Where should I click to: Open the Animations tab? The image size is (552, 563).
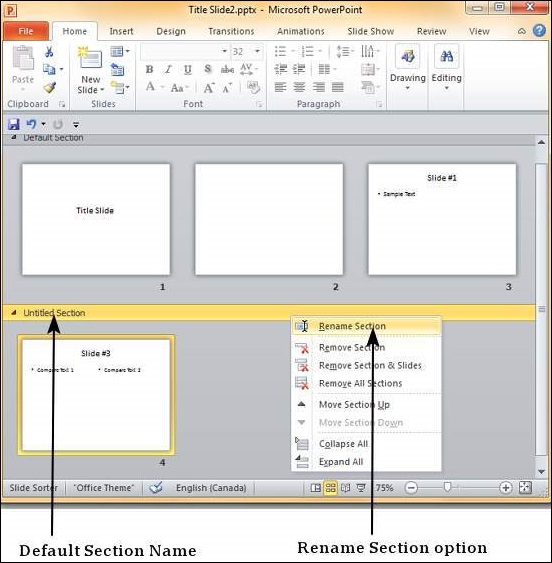tap(301, 31)
